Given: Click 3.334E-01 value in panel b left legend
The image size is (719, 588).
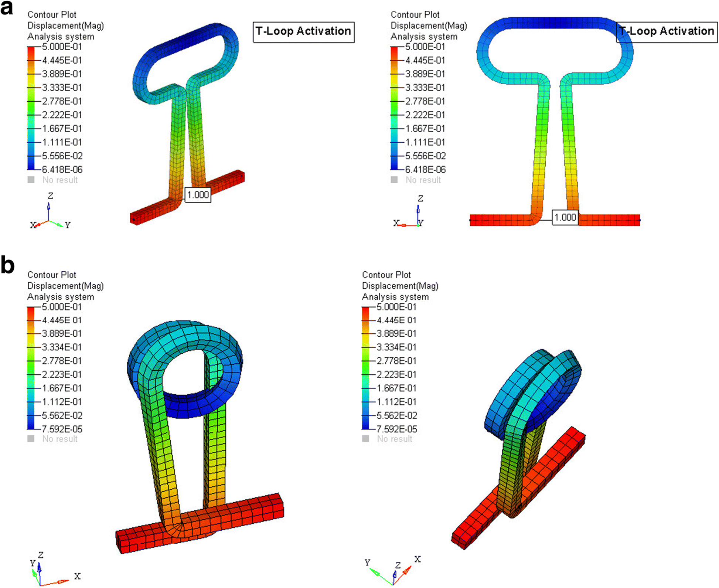Looking at the screenshot, I should 62,347.
